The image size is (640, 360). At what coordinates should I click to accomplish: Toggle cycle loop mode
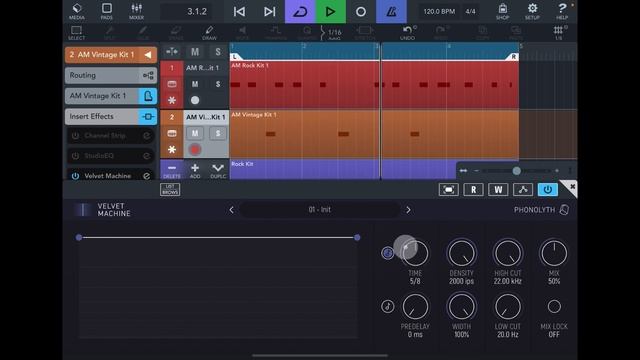pos(300,11)
